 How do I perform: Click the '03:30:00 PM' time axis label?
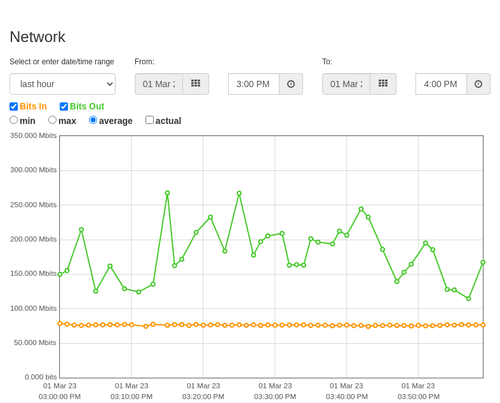[x=275, y=397]
